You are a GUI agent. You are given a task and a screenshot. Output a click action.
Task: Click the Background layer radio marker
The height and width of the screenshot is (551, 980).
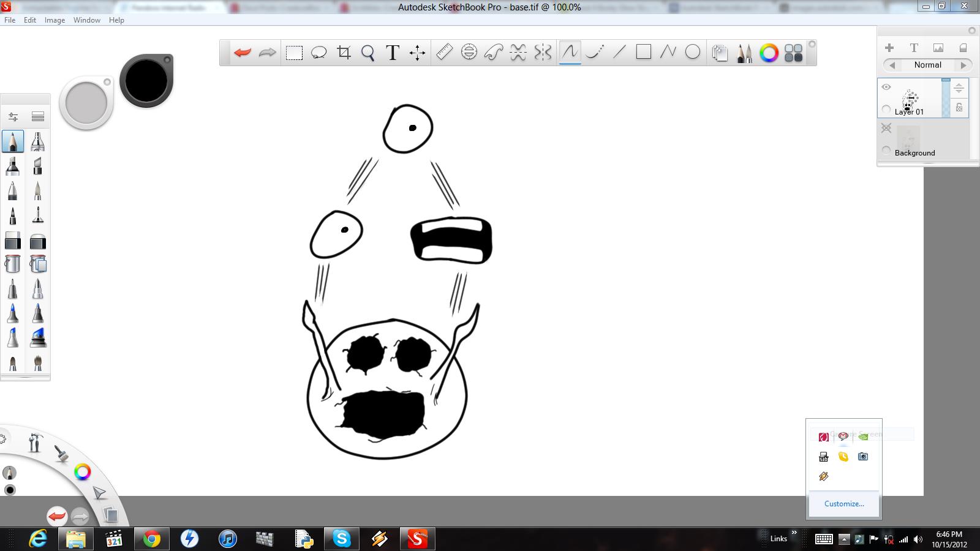(886, 150)
